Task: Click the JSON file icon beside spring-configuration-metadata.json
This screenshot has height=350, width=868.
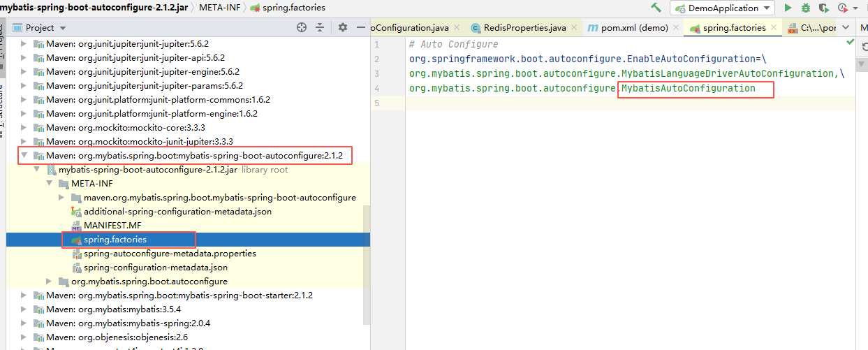Action: (x=76, y=268)
